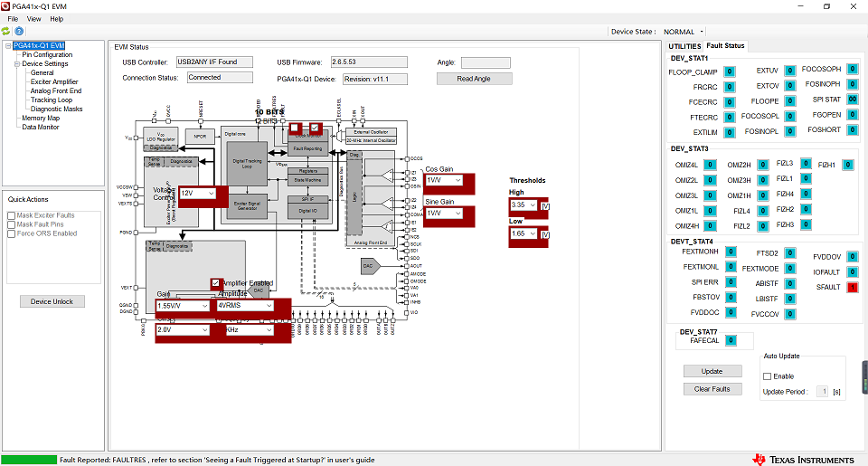Select Pin Configuration in the tree

pos(47,55)
